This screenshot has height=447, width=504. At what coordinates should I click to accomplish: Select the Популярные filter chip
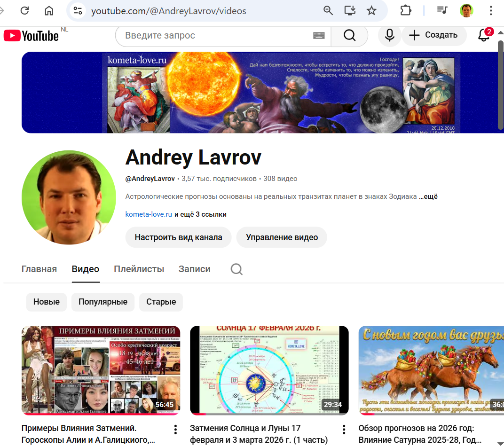click(x=103, y=302)
